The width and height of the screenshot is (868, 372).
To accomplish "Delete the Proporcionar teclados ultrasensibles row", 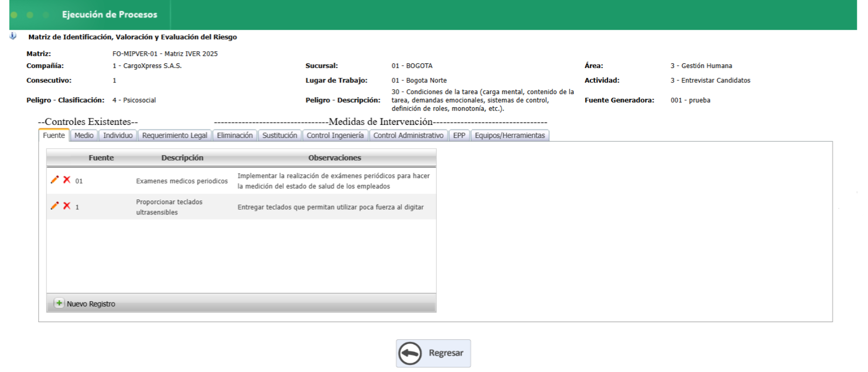I will [x=67, y=206].
